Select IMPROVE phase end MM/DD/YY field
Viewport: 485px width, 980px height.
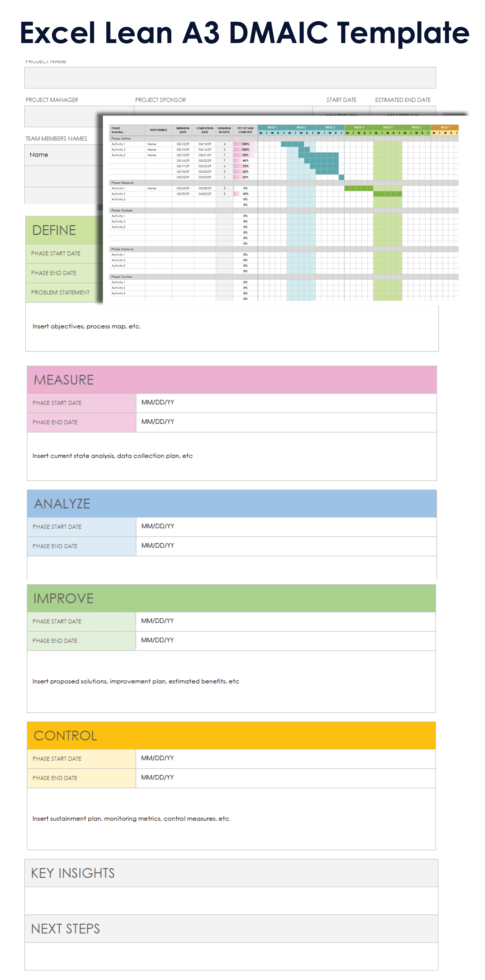(286, 641)
